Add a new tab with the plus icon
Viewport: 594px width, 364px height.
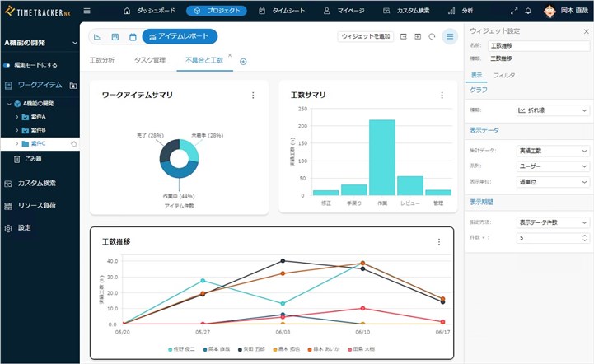click(x=243, y=62)
